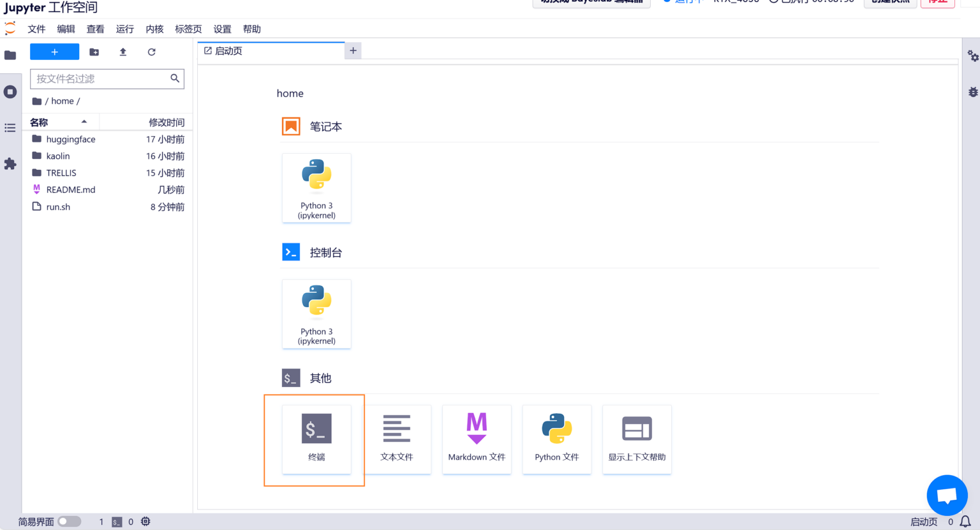The width and height of the screenshot is (980, 530).
Task: Create a new Python 3 notebook
Action: pyautogui.click(x=316, y=188)
